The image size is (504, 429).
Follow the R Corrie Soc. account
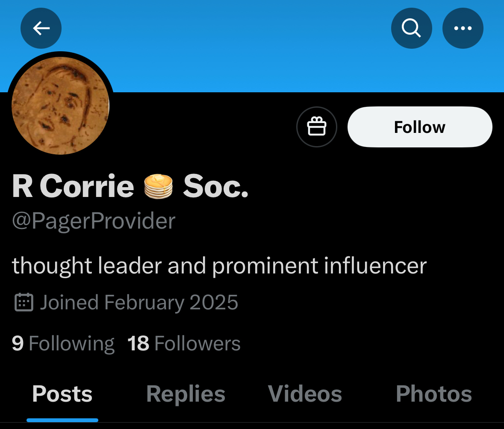click(419, 127)
